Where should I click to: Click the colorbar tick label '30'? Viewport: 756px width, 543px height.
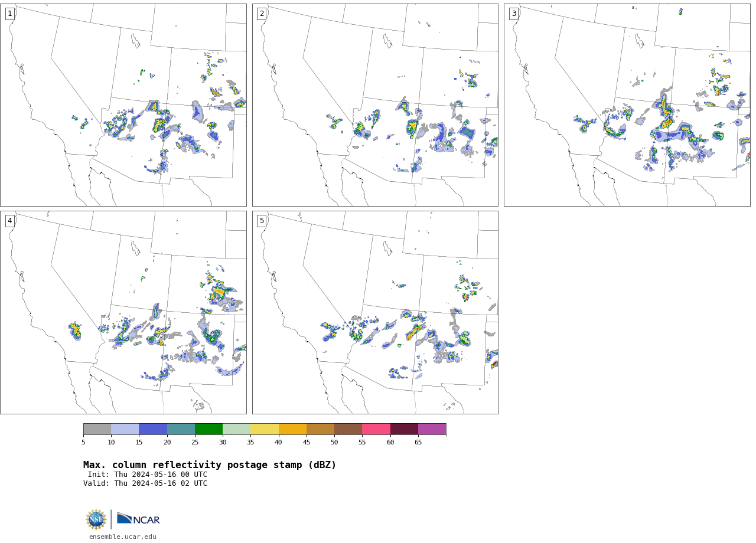tap(223, 442)
